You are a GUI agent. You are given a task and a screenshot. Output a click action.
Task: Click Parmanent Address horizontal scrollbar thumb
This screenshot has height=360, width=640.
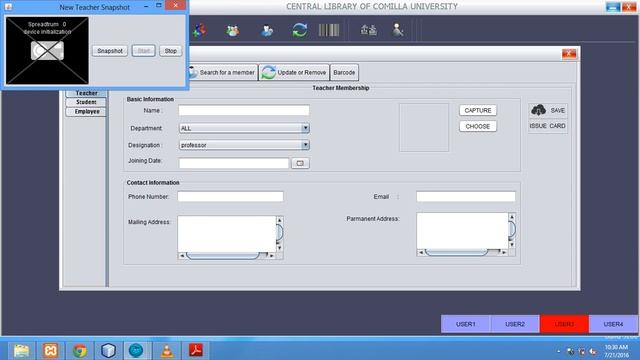[x=456, y=253]
